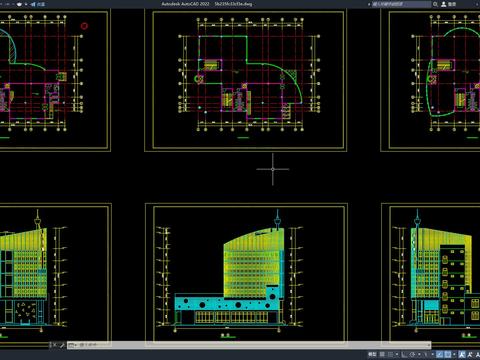Close the command line with X icon

55,345
